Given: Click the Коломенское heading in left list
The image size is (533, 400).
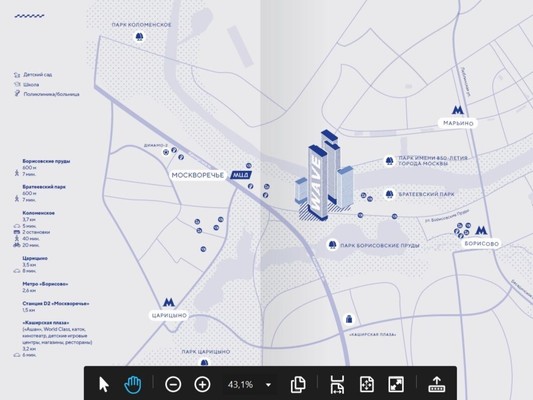Looking at the screenshot, I should click(x=38, y=213).
